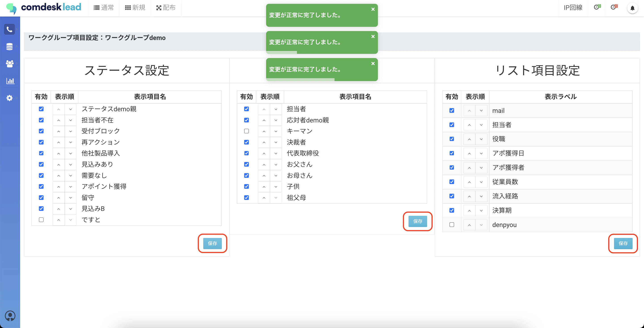Click the 担当者 label in list settings
Screen dimensions: 644x328
click(502, 125)
